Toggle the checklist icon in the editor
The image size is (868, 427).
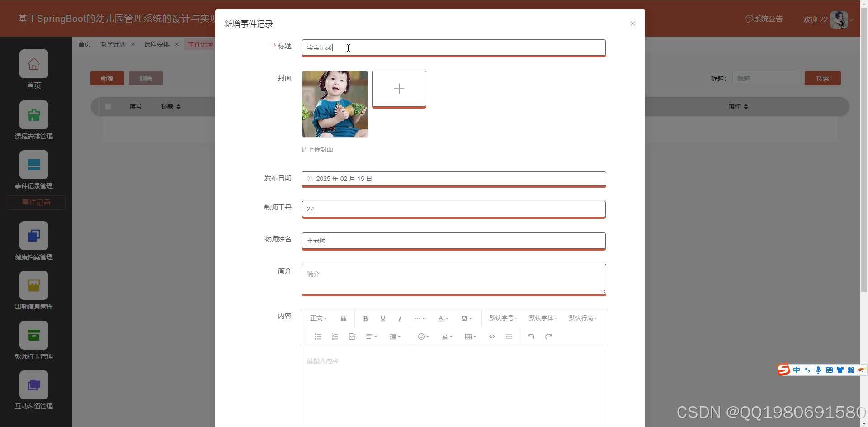point(352,337)
